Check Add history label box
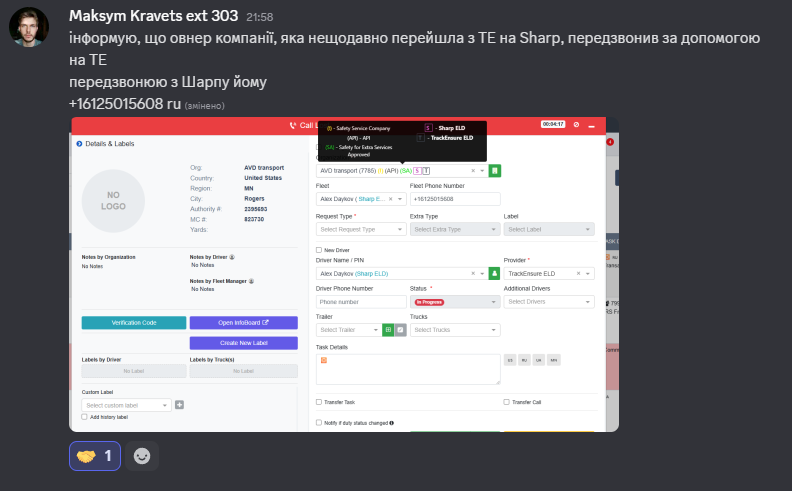The width and height of the screenshot is (792, 491). click(x=84, y=417)
